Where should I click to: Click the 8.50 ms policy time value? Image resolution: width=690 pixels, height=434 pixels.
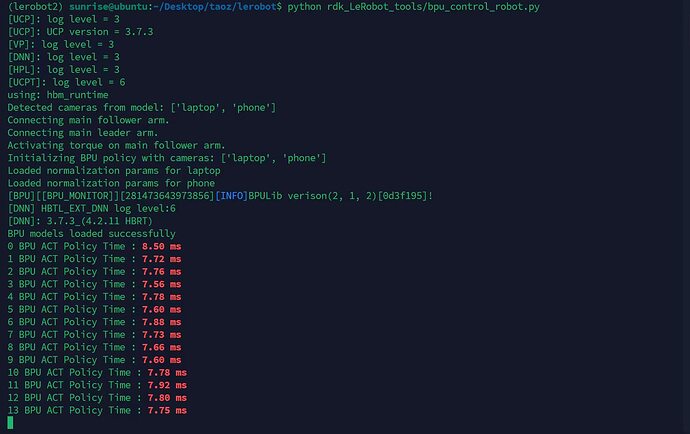(x=161, y=246)
